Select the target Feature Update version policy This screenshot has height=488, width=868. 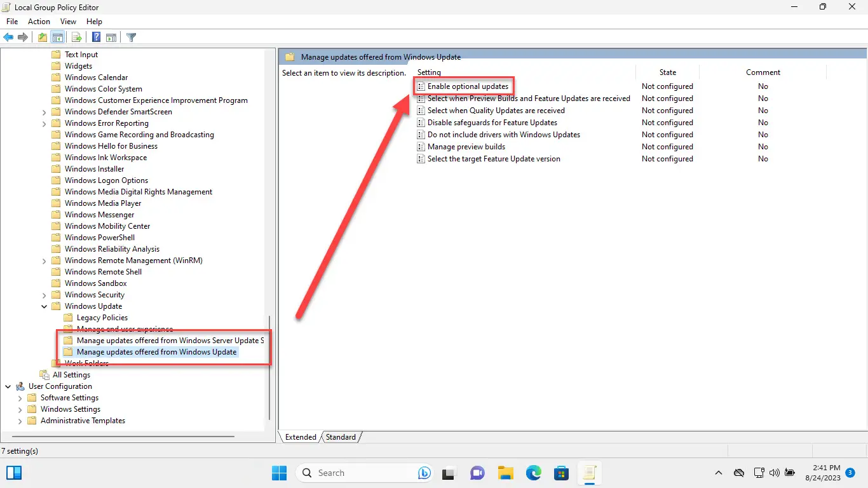pyautogui.click(x=494, y=159)
